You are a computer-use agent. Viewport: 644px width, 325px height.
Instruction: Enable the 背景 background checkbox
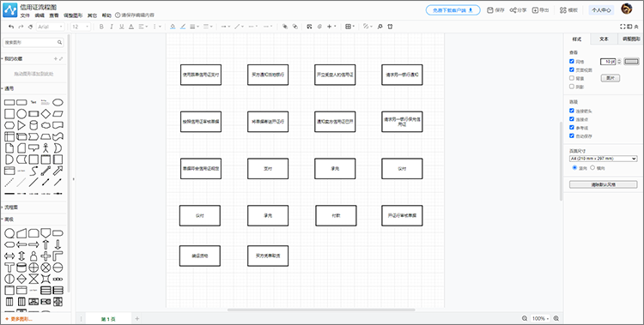[572, 78]
